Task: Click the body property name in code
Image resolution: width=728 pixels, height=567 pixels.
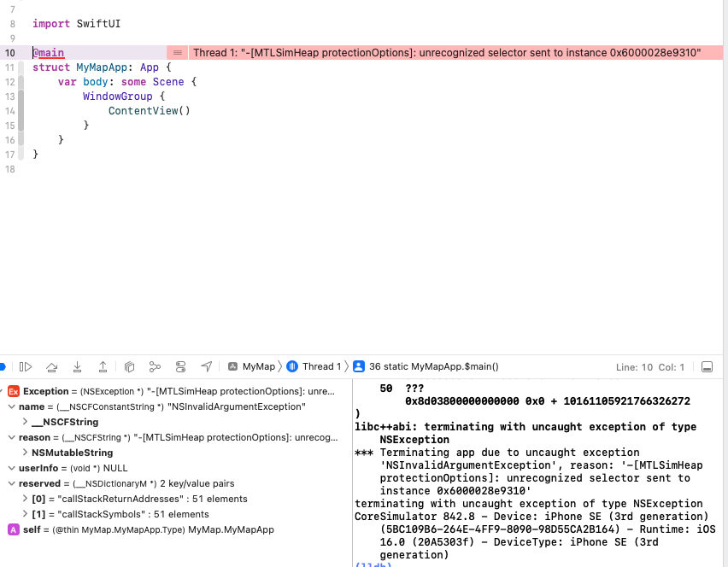Action: click(95, 82)
